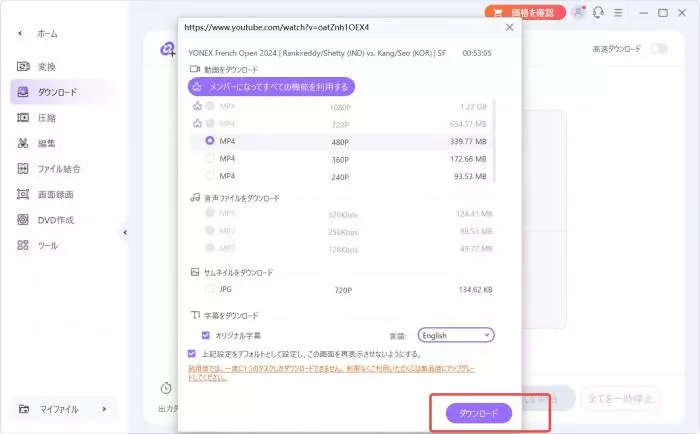This screenshot has width=700, height=434.
Task: Click the ダウンロード sidebar icon
Action: tap(23, 92)
